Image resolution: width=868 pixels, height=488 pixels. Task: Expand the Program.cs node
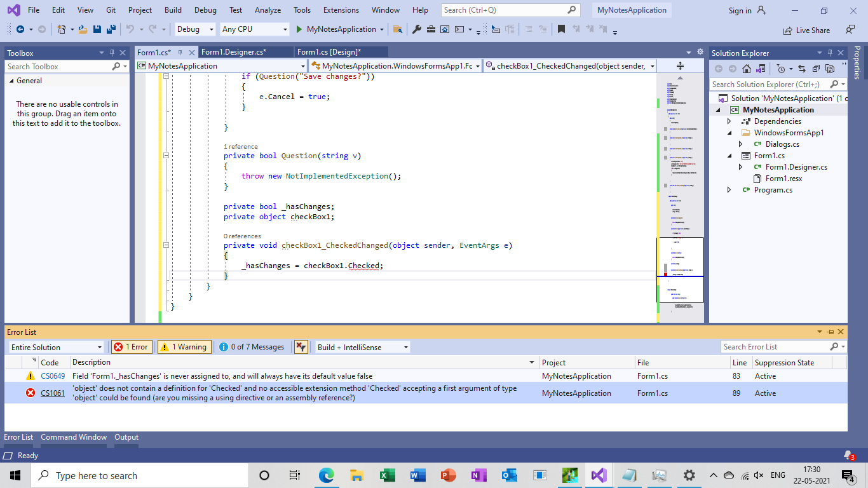pos(729,190)
